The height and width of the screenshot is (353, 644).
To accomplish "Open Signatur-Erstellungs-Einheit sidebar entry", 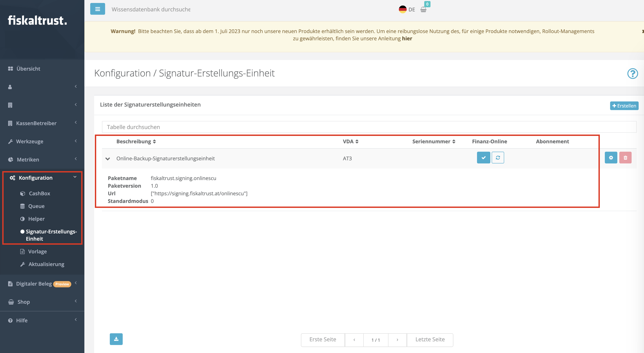I will click(x=48, y=235).
